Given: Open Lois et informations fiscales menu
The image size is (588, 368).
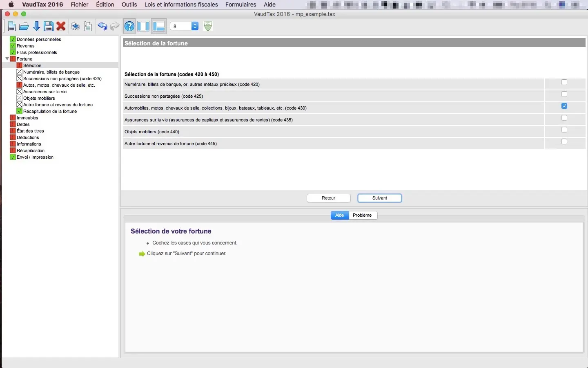Looking at the screenshot, I should (181, 4).
